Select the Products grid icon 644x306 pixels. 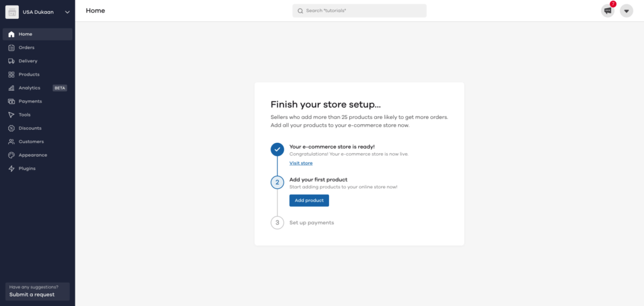11,74
